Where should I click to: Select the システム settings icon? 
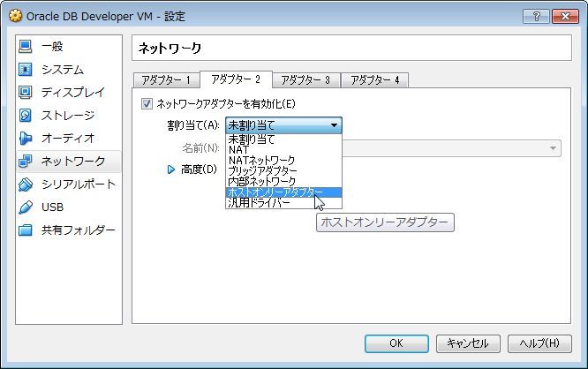pos(25,70)
